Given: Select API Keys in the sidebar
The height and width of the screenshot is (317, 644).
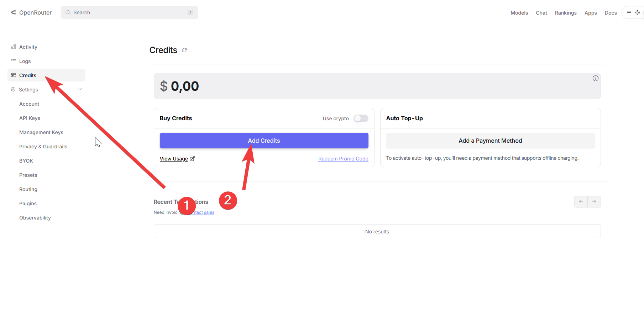Looking at the screenshot, I should (30, 118).
